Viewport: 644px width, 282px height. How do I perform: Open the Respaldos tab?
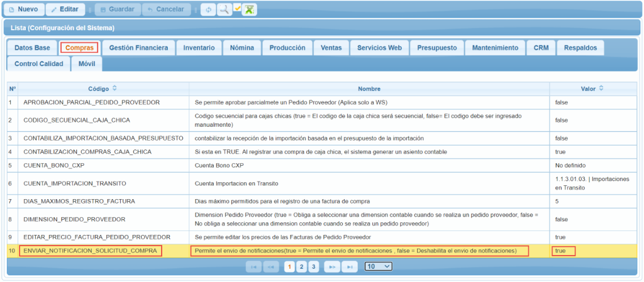coord(580,48)
